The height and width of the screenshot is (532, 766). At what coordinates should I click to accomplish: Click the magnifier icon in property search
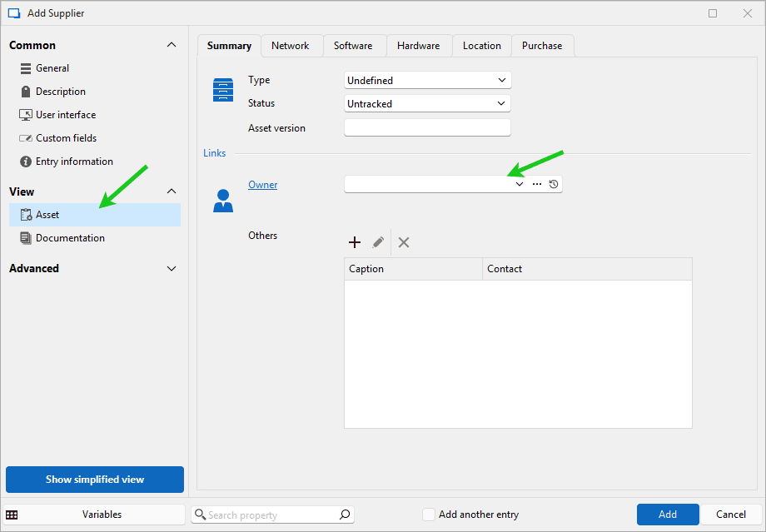click(x=345, y=515)
